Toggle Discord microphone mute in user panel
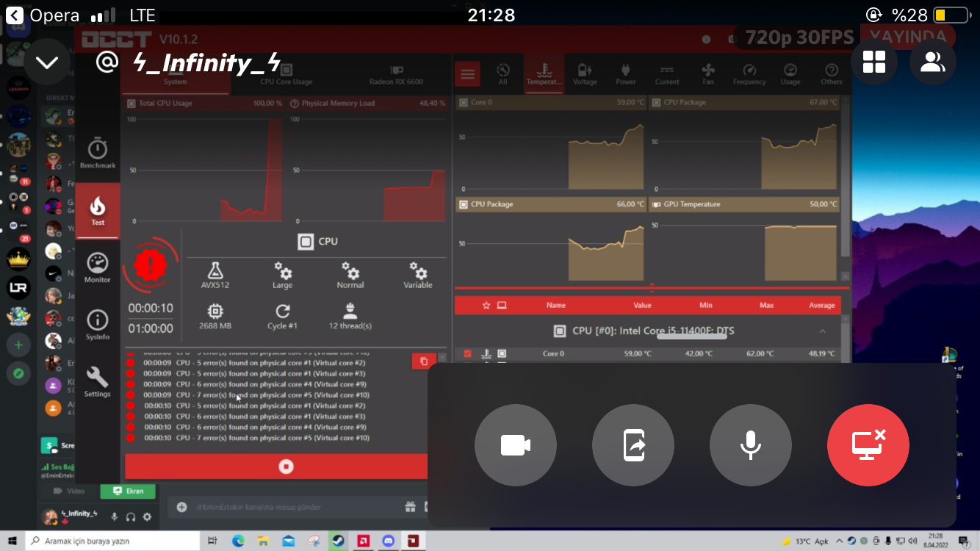Viewport: 980px width, 551px height. [x=114, y=516]
